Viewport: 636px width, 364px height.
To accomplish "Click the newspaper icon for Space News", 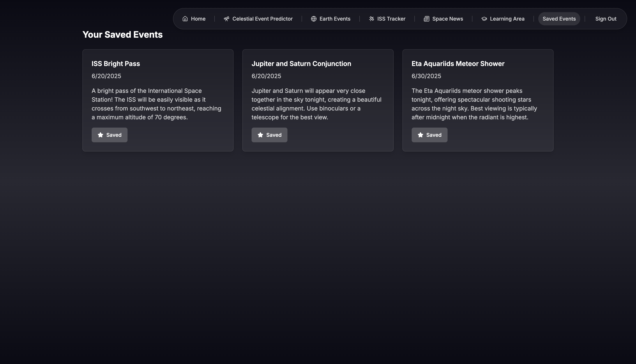I will coord(426,19).
